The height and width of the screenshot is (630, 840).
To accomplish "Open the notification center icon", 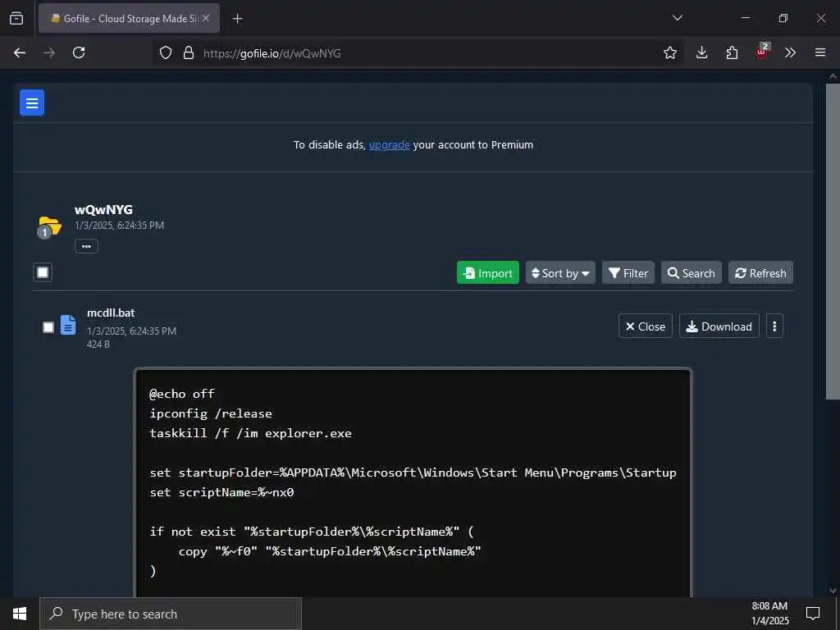I will coord(813,614).
